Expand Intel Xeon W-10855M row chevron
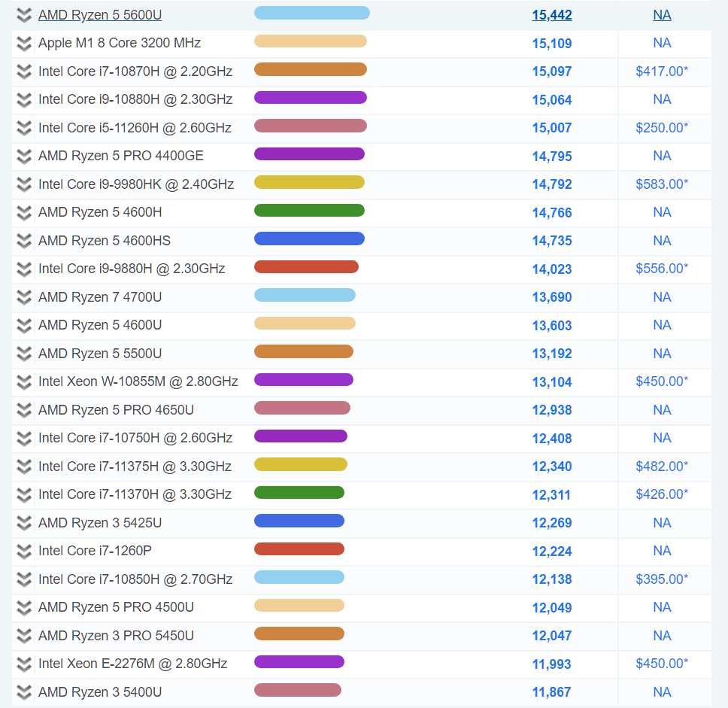Screen dimensions: 728x708 pos(23,382)
